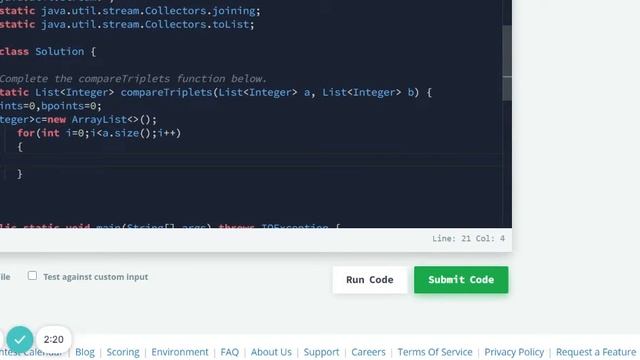Open the Support footer link

(321, 352)
